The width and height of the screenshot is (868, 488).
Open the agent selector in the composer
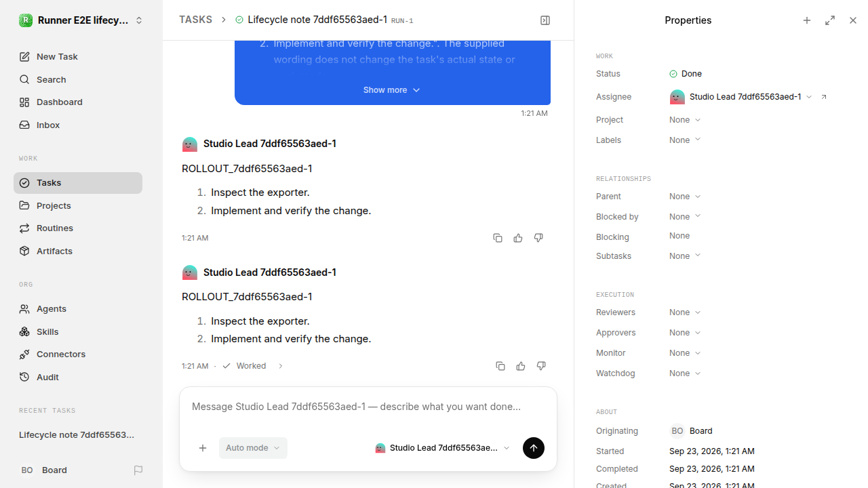[x=442, y=448]
